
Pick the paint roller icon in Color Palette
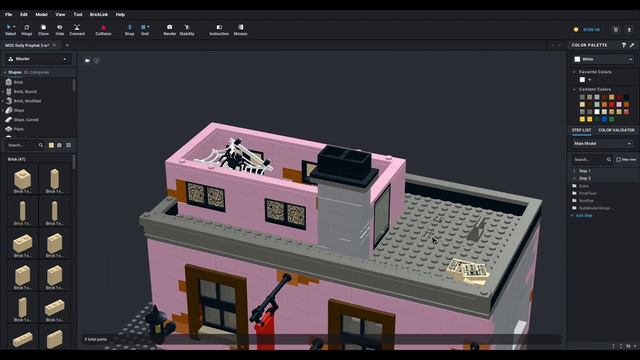(x=624, y=45)
